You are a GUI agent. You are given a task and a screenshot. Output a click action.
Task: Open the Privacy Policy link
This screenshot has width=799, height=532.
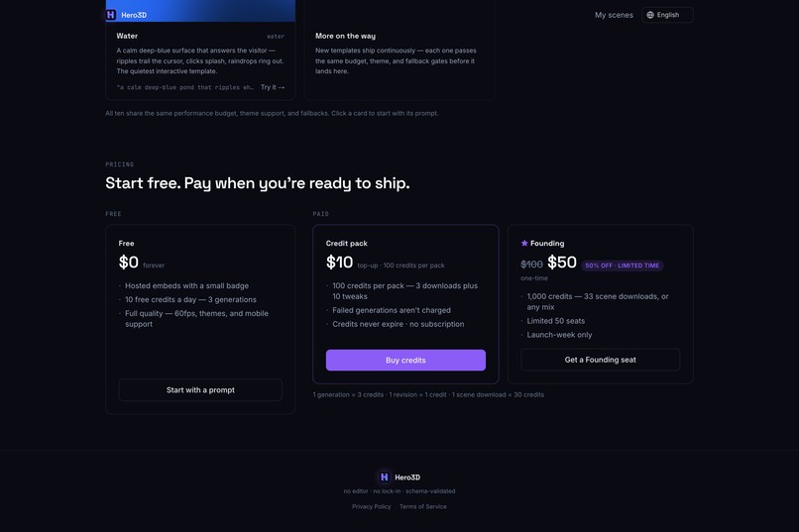coord(372,506)
